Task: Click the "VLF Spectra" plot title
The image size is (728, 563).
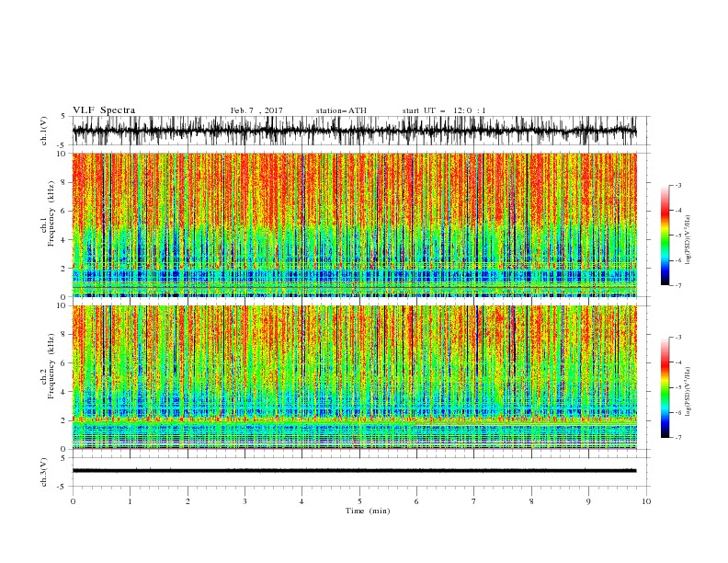Action: point(104,110)
